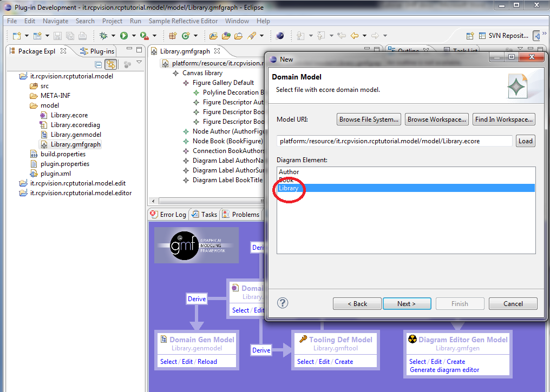Click the Debug bug icon in toolbar

click(103, 36)
